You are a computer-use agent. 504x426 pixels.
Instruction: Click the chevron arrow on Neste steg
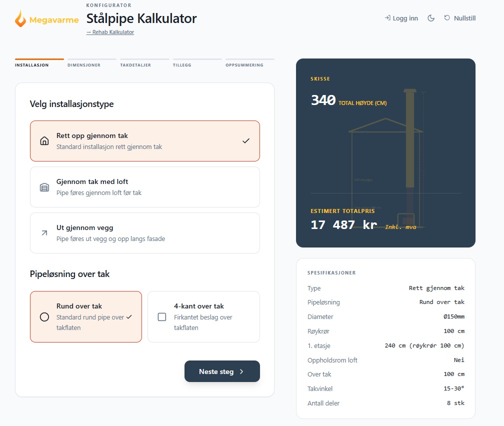241,371
